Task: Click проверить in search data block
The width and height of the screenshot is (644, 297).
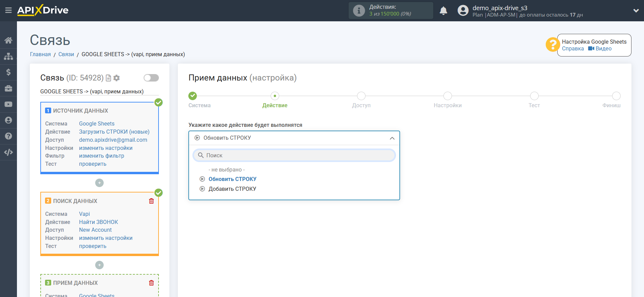Action: point(93,246)
